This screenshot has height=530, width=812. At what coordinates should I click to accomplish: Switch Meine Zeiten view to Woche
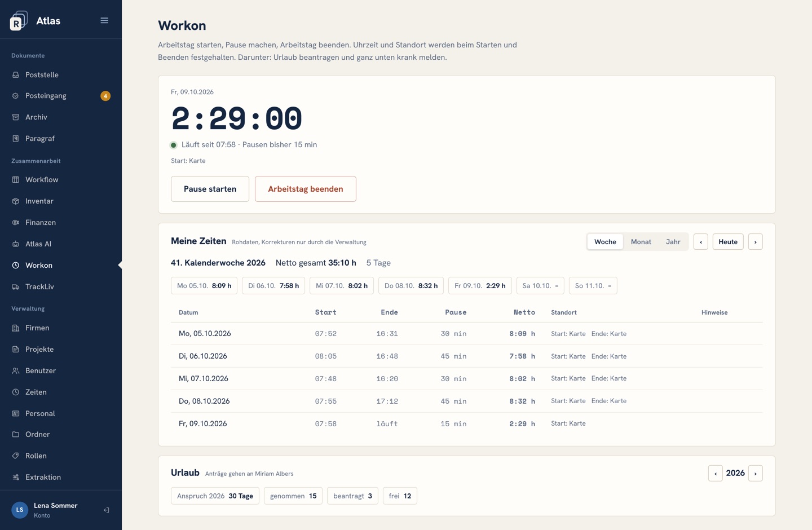[x=605, y=242]
